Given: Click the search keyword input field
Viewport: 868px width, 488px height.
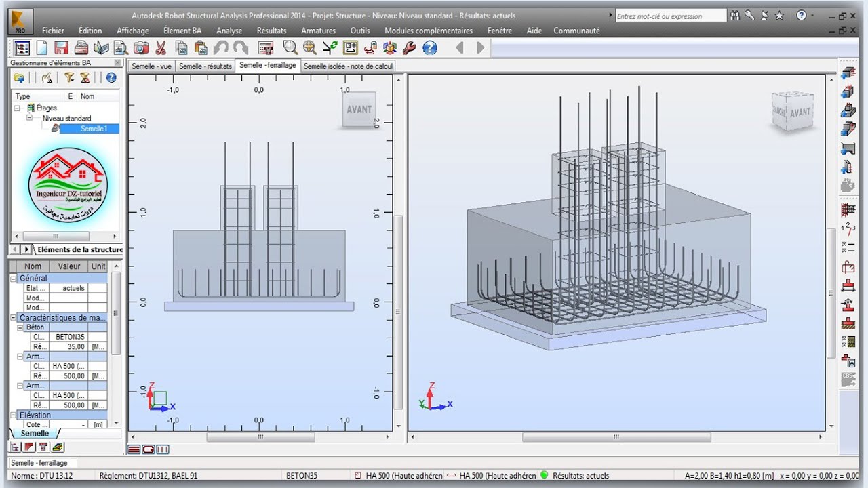Looking at the screenshot, I should click(670, 16).
